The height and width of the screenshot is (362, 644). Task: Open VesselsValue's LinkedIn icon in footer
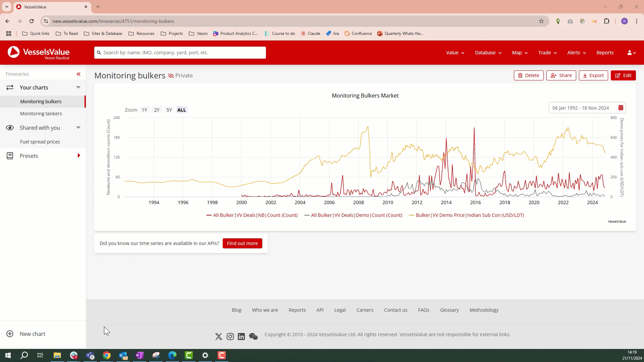(241, 337)
